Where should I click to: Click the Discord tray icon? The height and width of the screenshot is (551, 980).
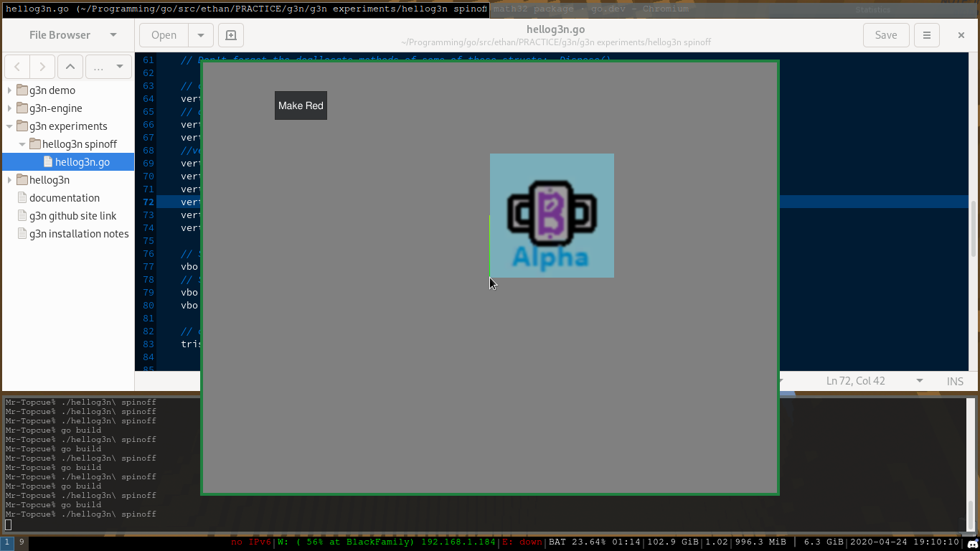tap(972, 543)
